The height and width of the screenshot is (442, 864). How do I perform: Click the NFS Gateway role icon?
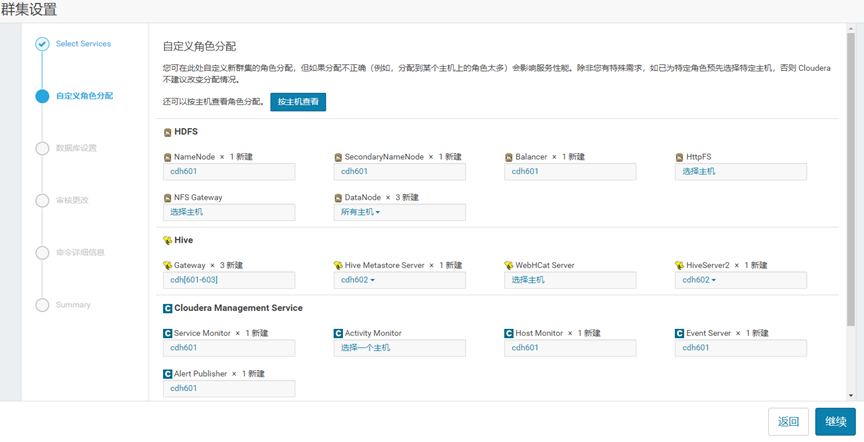click(x=168, y=197)
